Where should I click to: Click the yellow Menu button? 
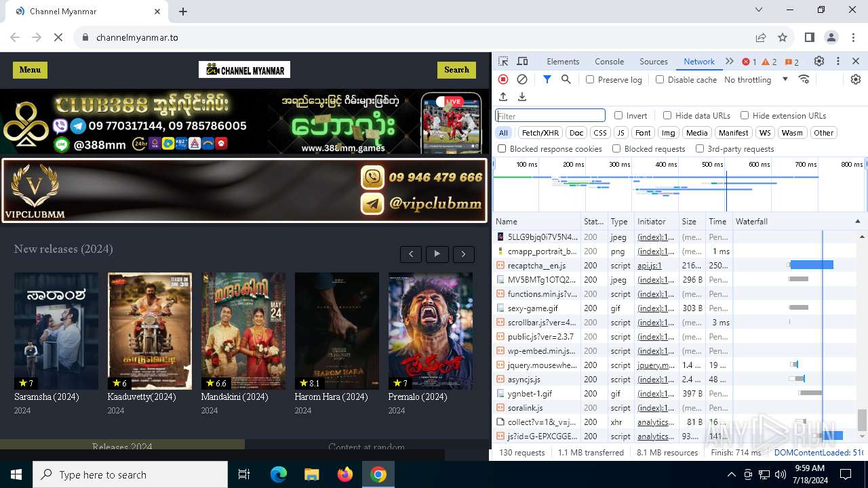click(x=30, y=70)
